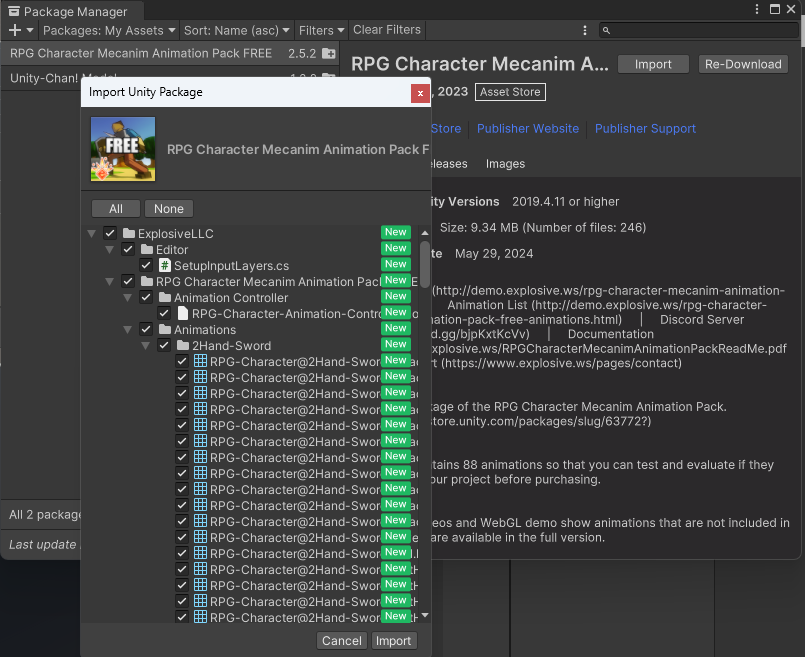Click the Import button in package details
The image size is (805, 657).
[653, 64]
